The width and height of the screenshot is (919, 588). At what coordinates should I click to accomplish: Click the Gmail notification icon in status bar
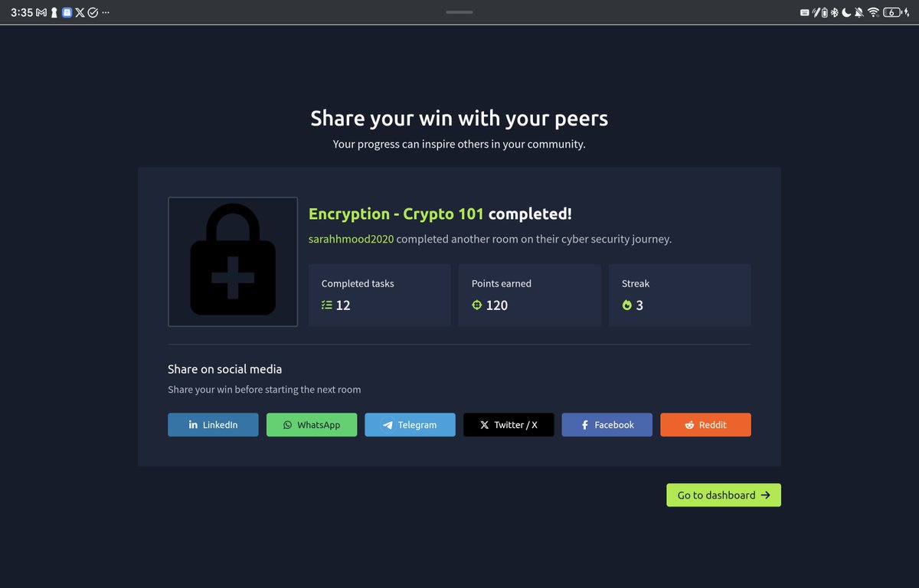41,12
